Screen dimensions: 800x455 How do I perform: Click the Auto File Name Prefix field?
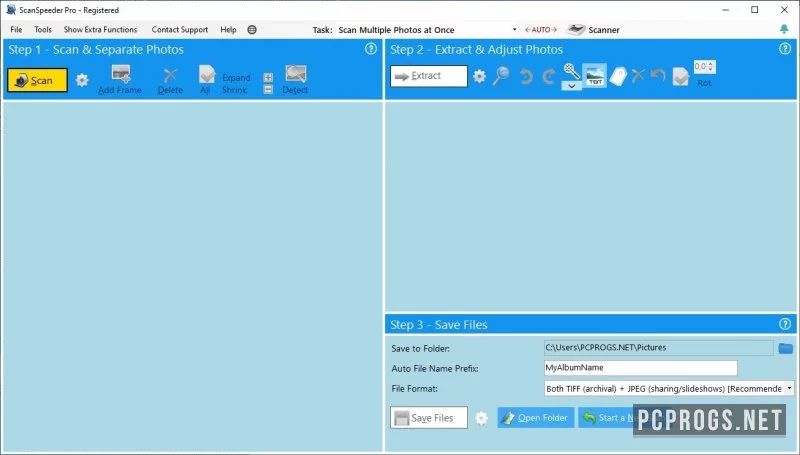(640, 368)
